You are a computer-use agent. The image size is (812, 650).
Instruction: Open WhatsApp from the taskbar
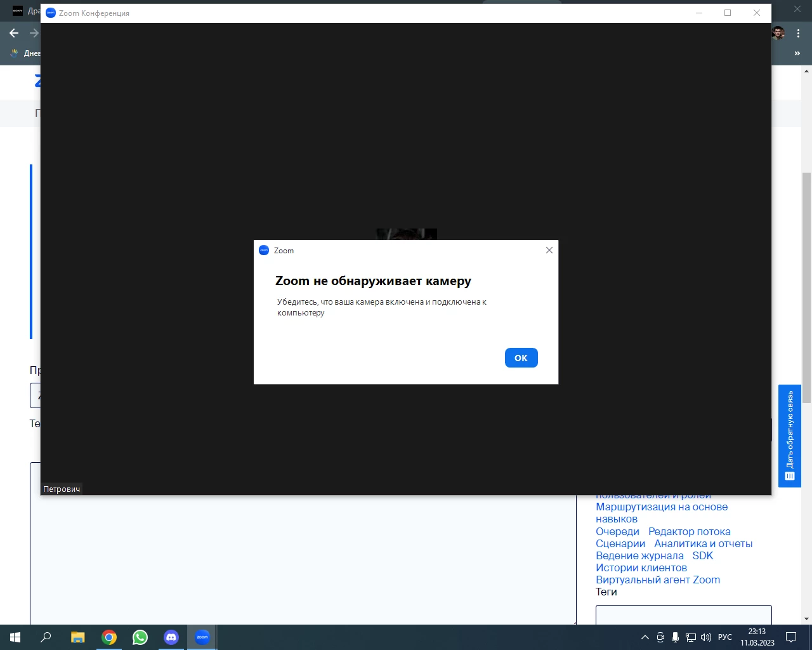pos(140,637)
